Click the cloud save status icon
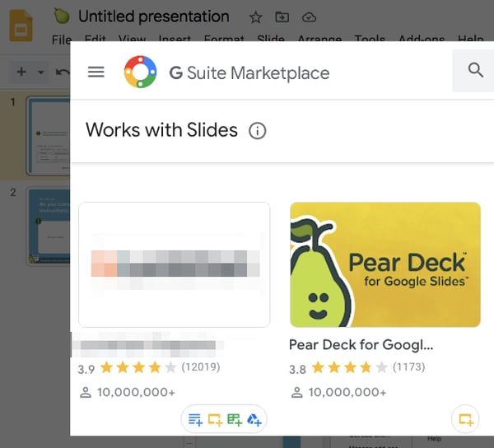 tap(309, 17)
